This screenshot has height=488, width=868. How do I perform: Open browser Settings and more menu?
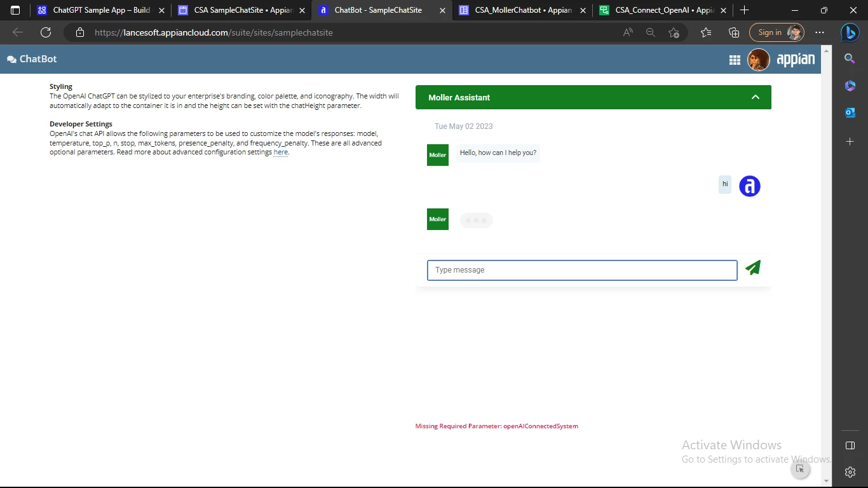point(820,32)
